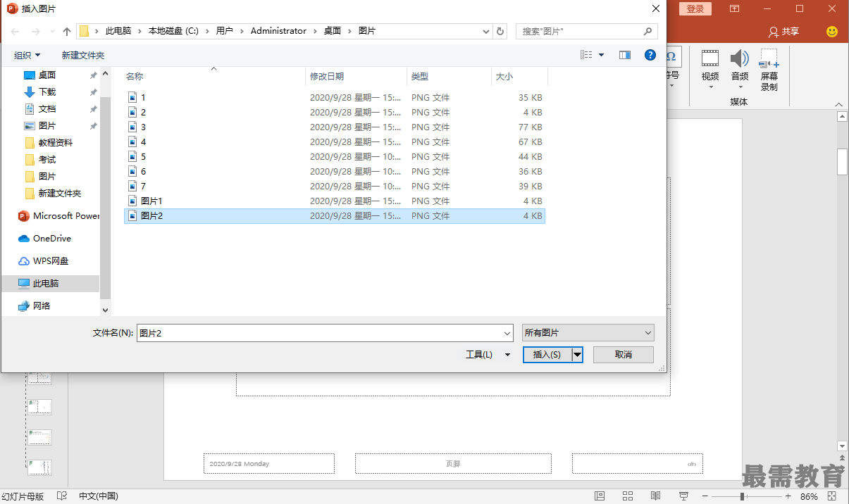Screen dimensions: 849x504
Task: Click the 登录 sign-in button
Action: [x=695, y=8]
